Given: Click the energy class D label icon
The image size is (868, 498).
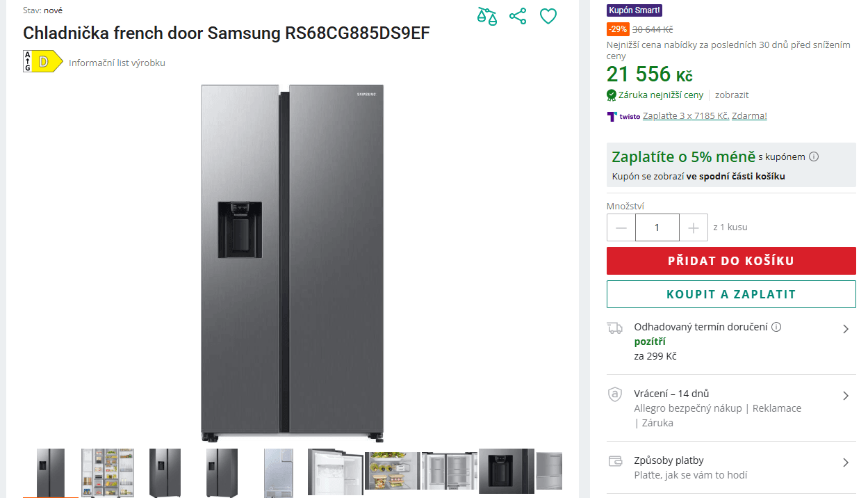Looking at the screenshot, I should click(x=42, y=61).
